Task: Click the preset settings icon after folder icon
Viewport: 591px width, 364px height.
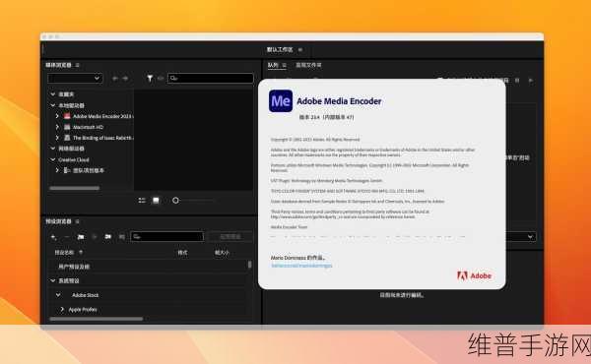Action: 95,237
